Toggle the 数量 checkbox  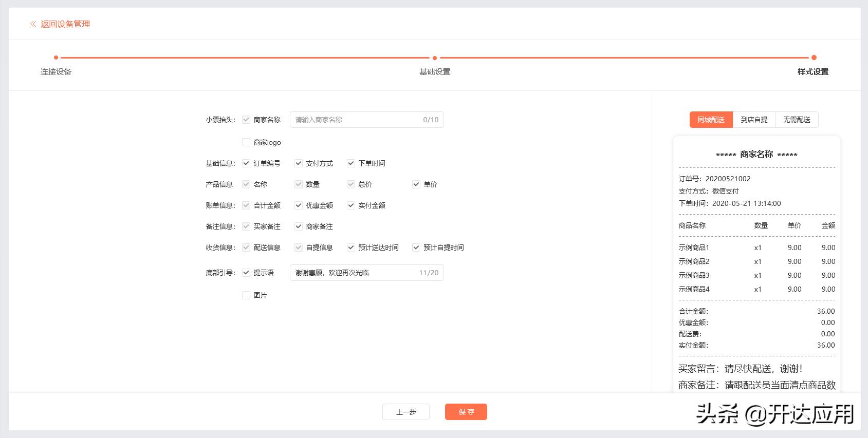[299, 184]
